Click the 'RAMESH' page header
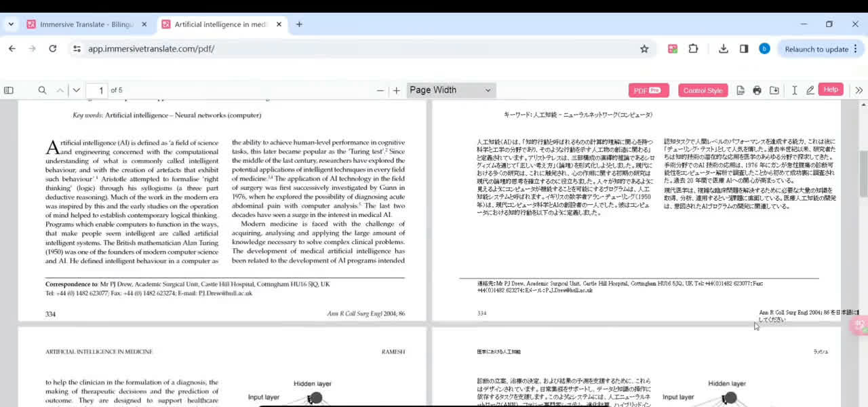The width and height of the screenshot is (868, 407). 393,352
